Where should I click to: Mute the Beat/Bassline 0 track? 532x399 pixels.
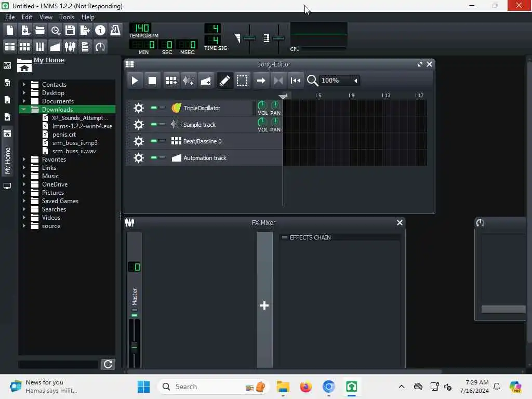154,141
